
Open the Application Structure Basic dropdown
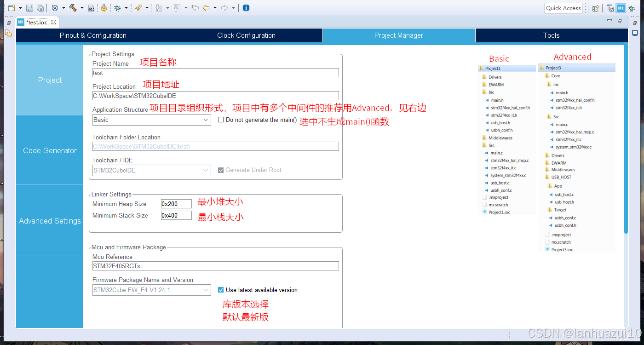point(152,120)
